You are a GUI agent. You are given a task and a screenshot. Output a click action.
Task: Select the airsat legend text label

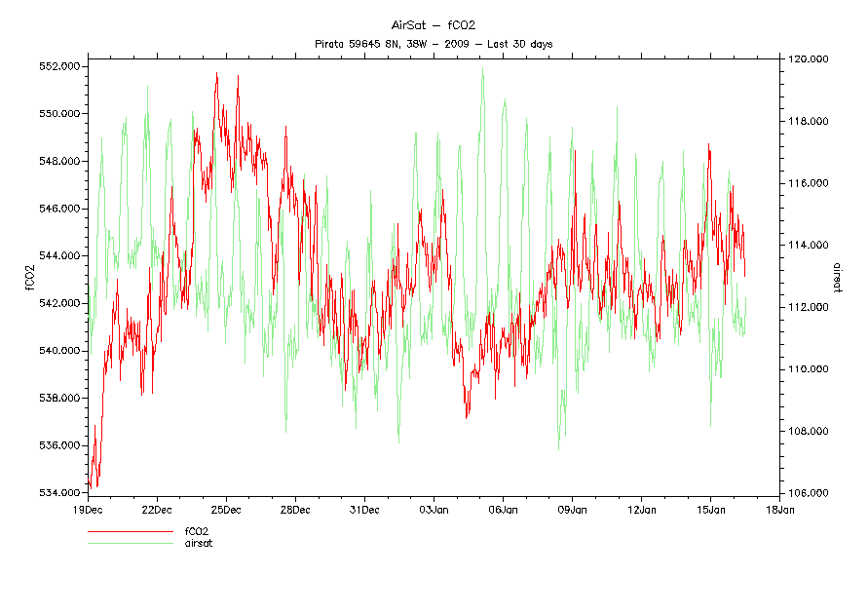coord(199,544)
